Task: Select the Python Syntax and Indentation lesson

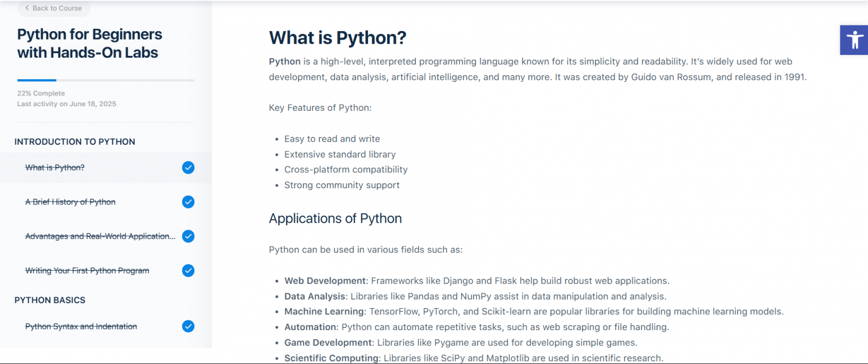Action: [x=81, y=326]
